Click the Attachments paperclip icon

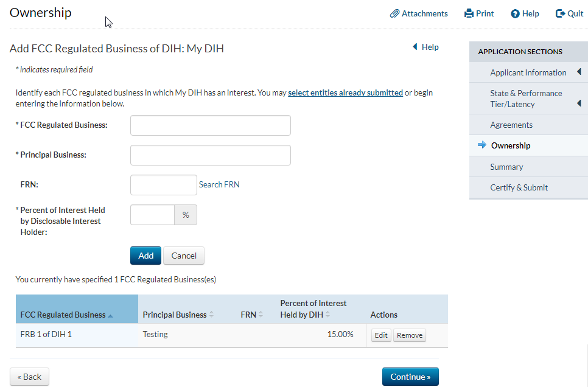pyautogui.click(x=394, y=13)
